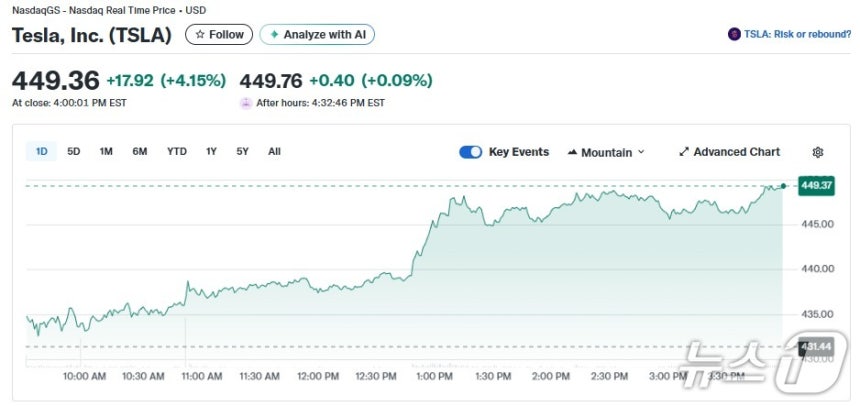Click the 449.37 current price tag
Screen dimensions: 860x406
coord(816,185)
